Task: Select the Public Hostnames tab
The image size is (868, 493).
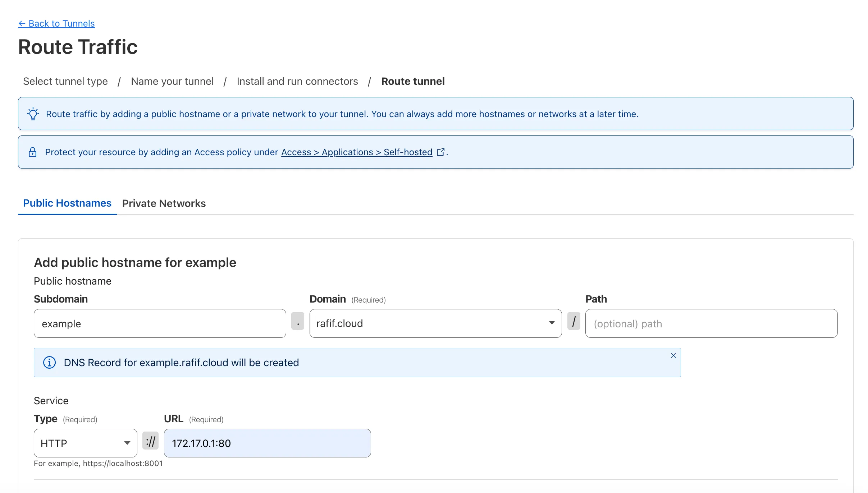Action: pos(67,203)
